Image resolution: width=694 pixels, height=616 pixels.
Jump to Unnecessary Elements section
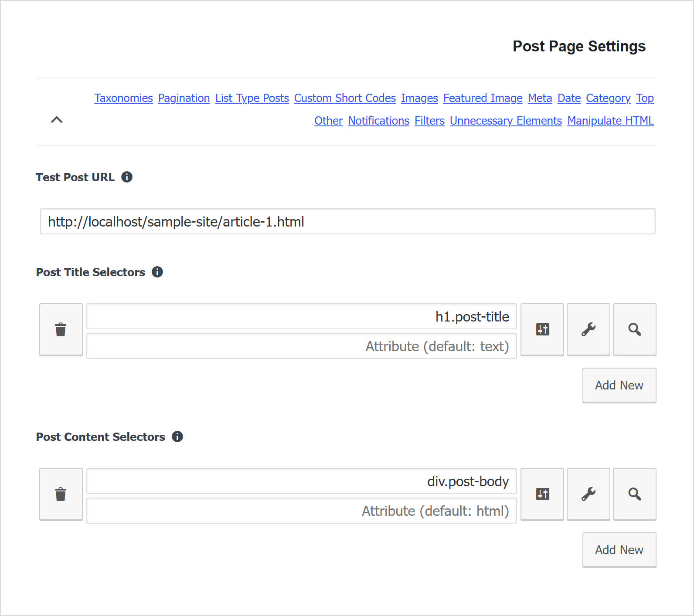pyautogui.click(x=506, y=121)
